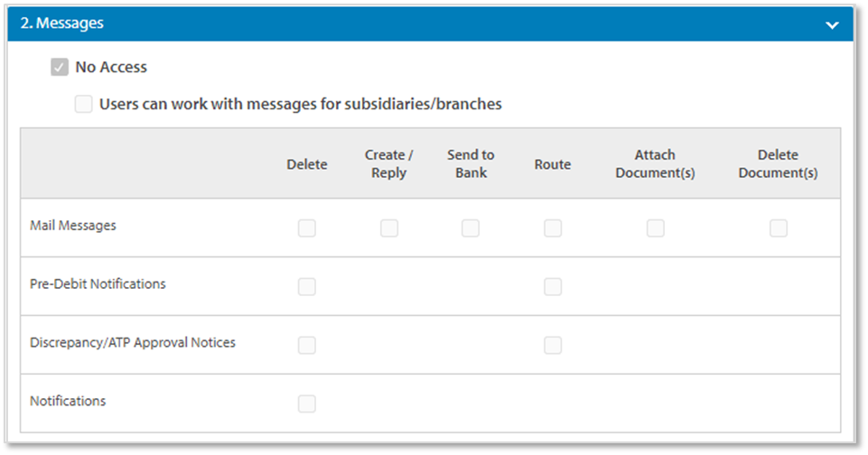Enable users working with subsidiaries/branches messages
Image resolution: width=868 pixels, height=455 pixels.
coord(84,105)
